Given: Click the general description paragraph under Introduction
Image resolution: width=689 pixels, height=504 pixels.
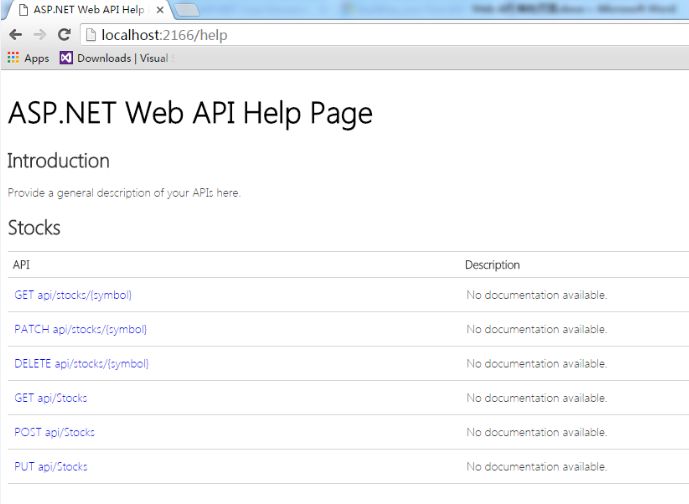Looking at the screenshot, I should (124, 193).
